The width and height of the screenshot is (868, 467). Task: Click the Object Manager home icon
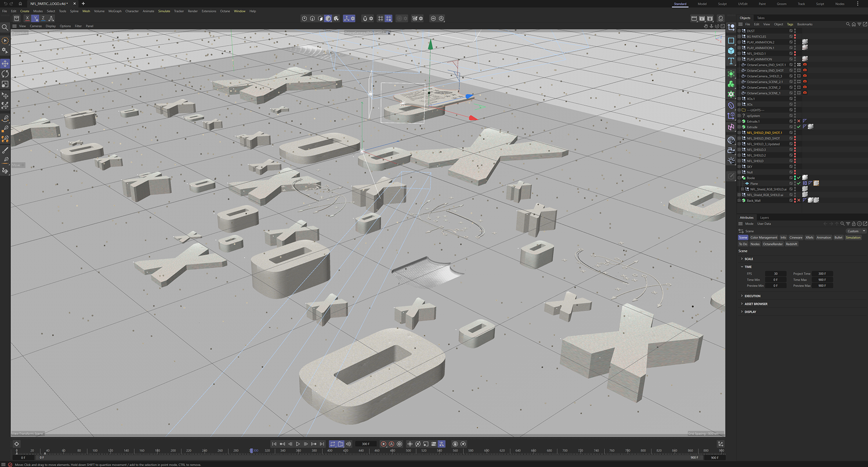click(854, 24)
